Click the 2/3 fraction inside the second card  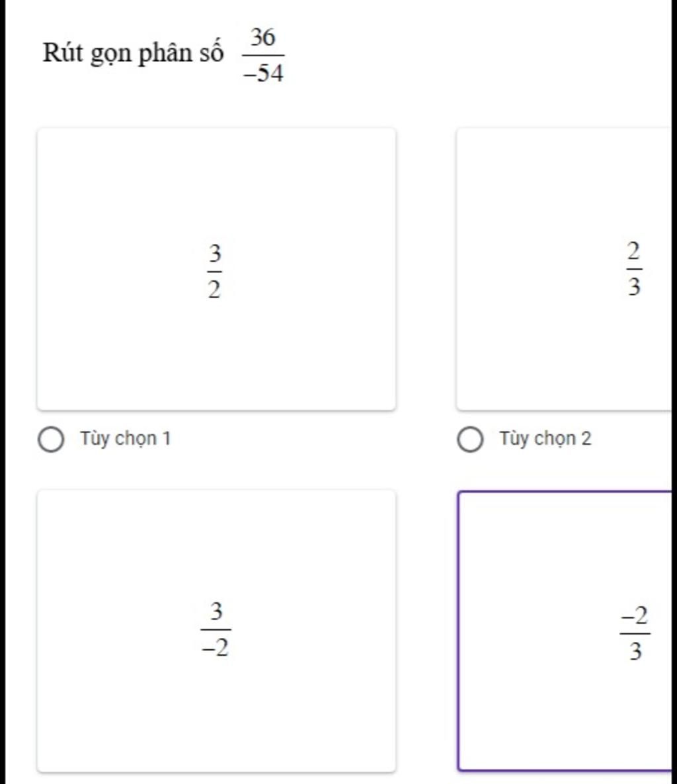pyautogui.click(x=634, y=268)
